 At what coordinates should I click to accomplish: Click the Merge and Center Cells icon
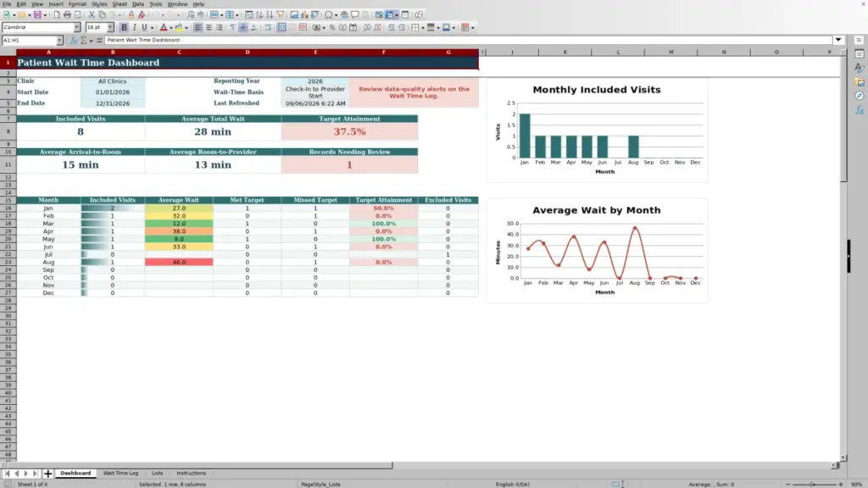click(281, 27)
